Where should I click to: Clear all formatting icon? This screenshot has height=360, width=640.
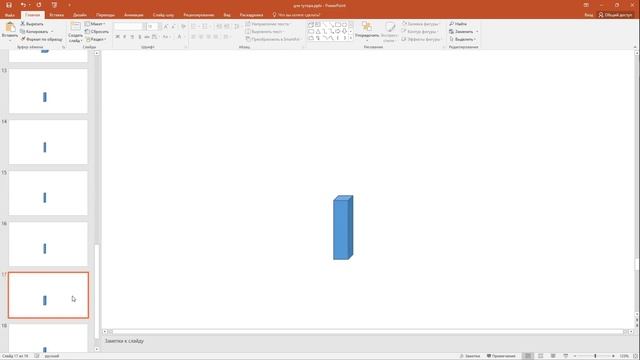point(183,26)
